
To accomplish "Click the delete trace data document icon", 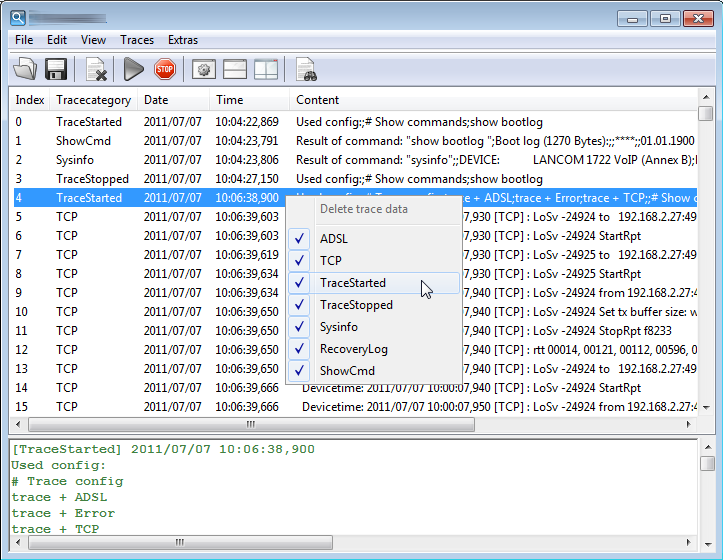I will [x=96, y=69].
